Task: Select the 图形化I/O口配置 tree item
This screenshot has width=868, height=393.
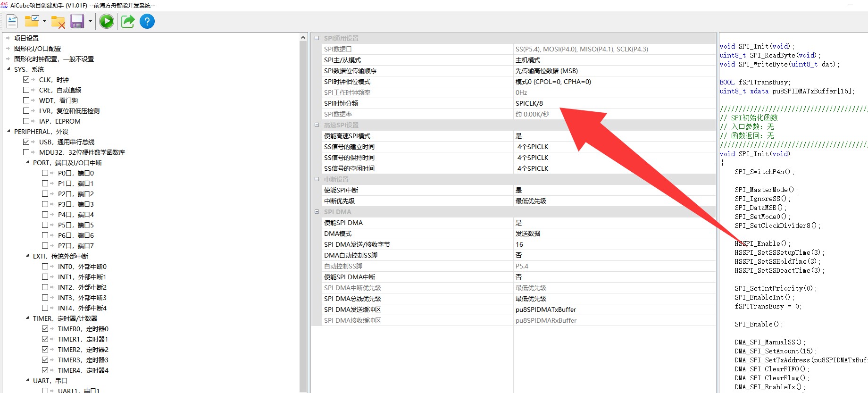Action: (x=37, y=49)
